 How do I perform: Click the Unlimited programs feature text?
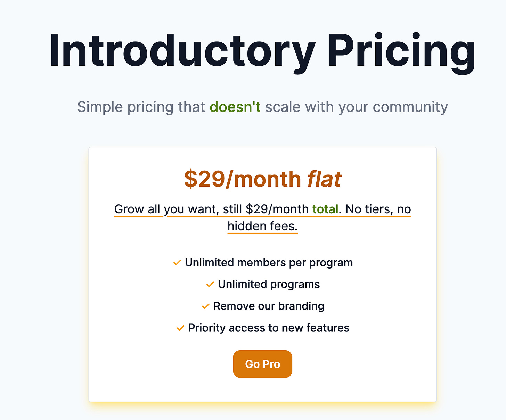(x=269, y=285)
